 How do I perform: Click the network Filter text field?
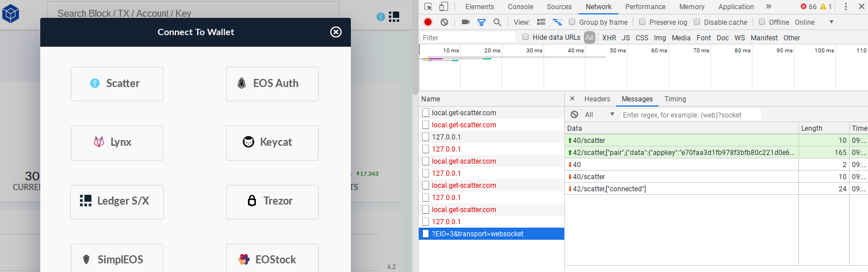468,37
